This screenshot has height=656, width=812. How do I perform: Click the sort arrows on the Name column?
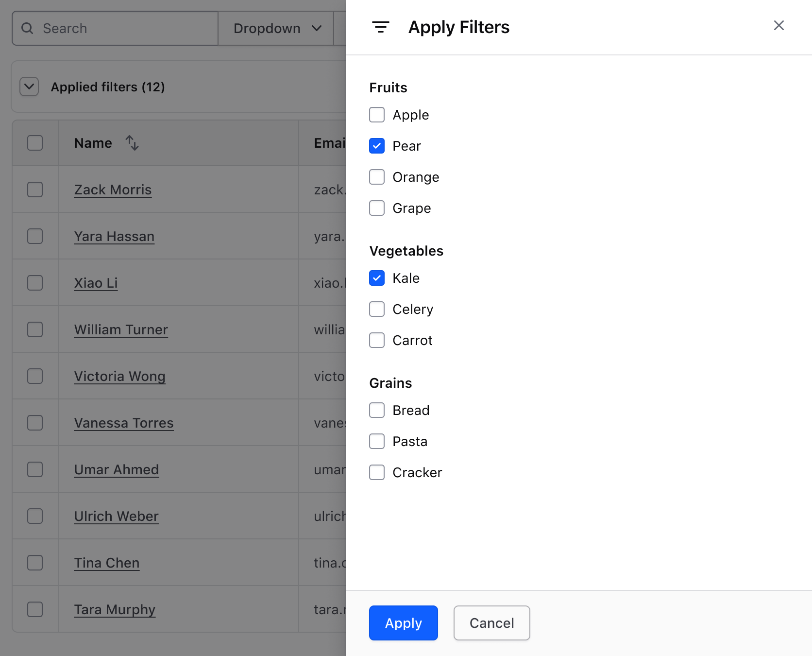coord(132,143)
